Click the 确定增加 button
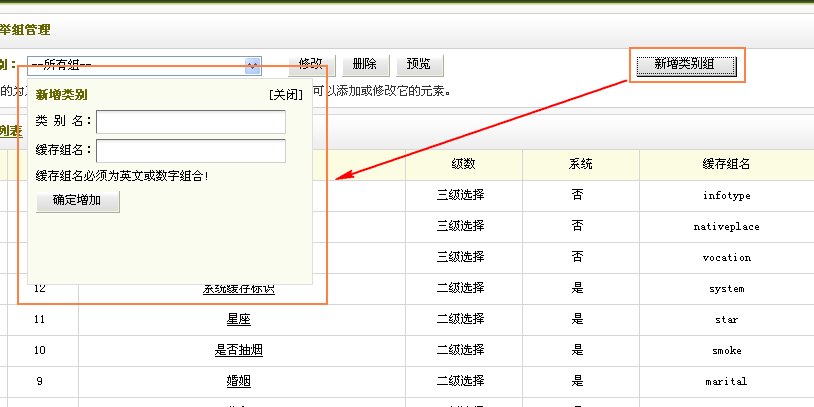814x407 pixels. (x=77, y=201)
